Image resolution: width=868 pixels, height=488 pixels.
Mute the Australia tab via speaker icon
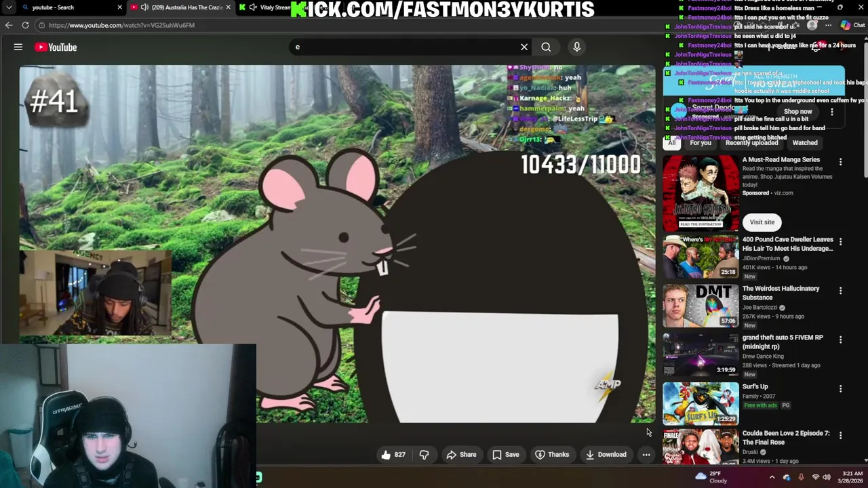tap(144, 7)
